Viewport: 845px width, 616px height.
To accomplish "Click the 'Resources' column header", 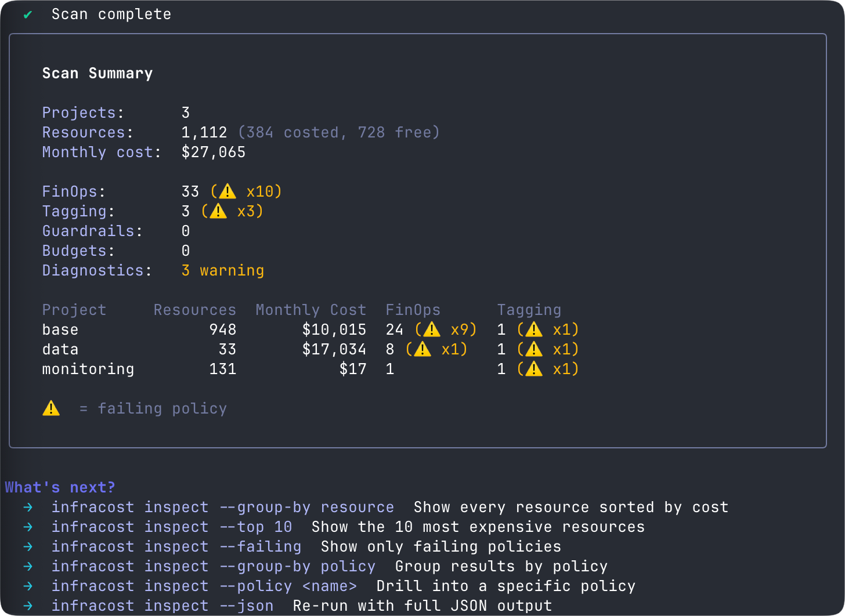I will pyautogui.click(x=195, y=310).
